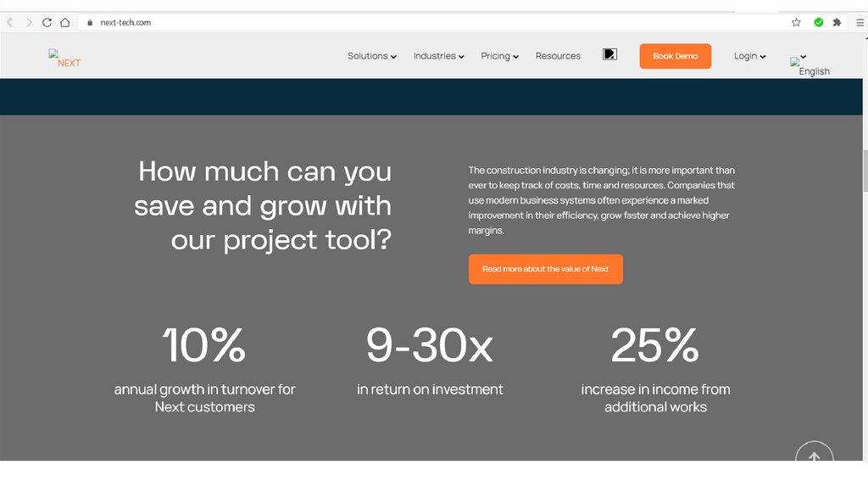Open the Pricing dropdown
Screen dimensions: 868x487
tap(499, 56)
